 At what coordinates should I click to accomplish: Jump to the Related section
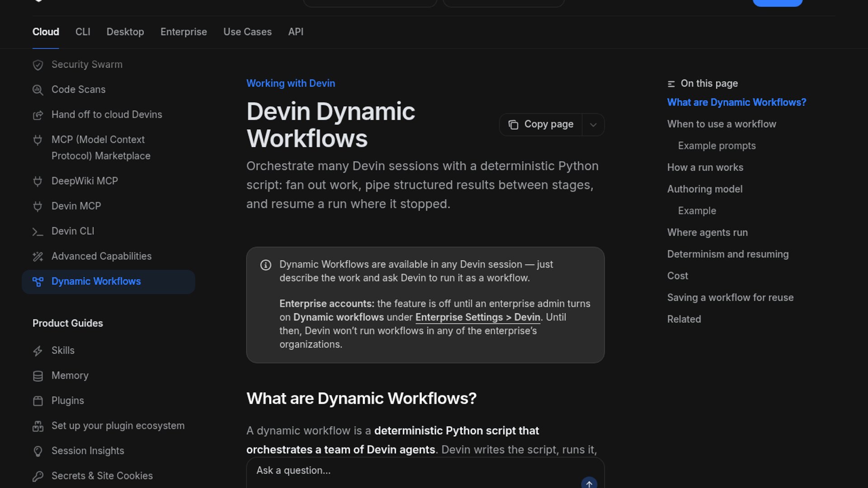click(684, 319)
